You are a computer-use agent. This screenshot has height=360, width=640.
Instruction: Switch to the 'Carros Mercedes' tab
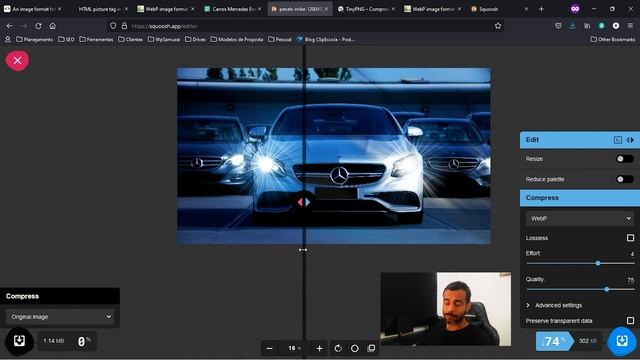(232, 9)
